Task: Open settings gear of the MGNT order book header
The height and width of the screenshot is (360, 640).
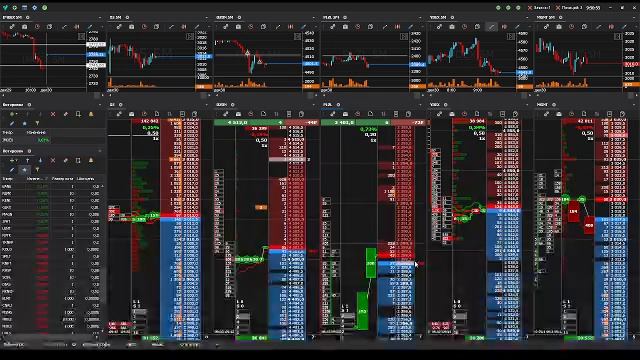Action: [554, 105]
